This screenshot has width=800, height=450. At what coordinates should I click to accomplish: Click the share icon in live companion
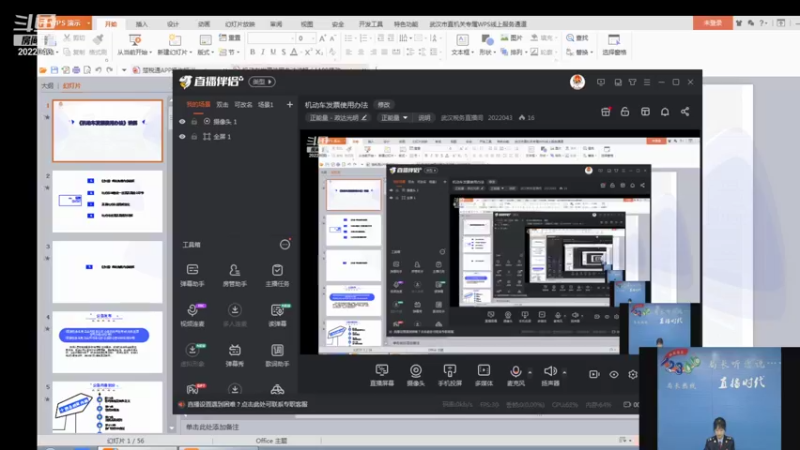685,112
